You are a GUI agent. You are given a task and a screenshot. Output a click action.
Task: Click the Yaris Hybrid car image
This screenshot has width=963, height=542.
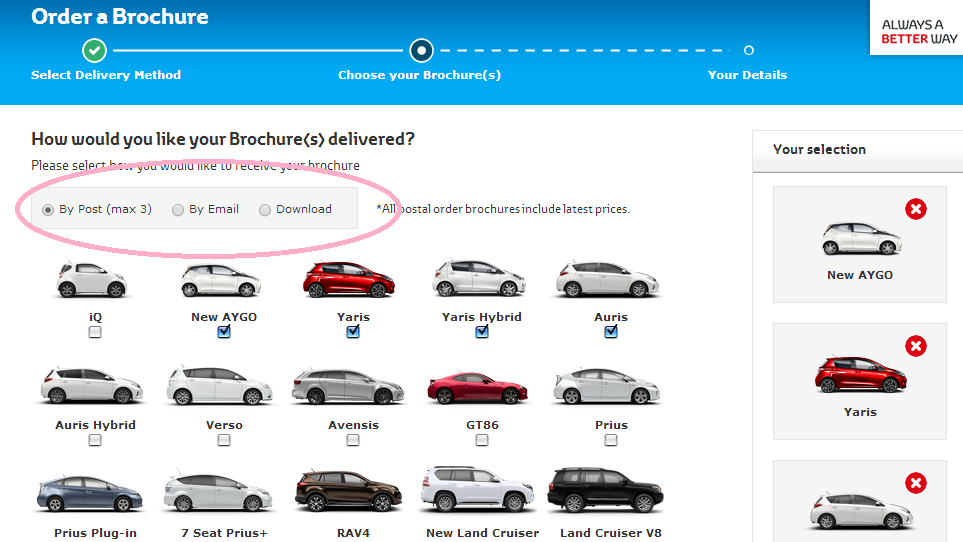(479, 279)
